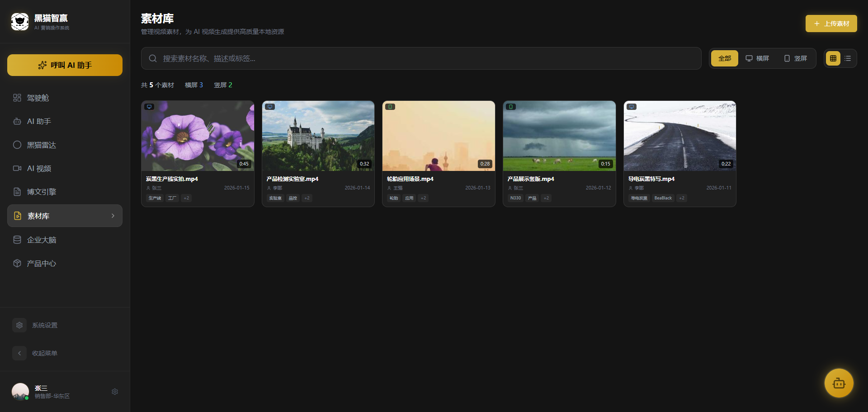Image resolution: width=868 pixels, height=412 pixels.
Task: Expand the 素材库 menu chevron
Action: tap(113, 216)
